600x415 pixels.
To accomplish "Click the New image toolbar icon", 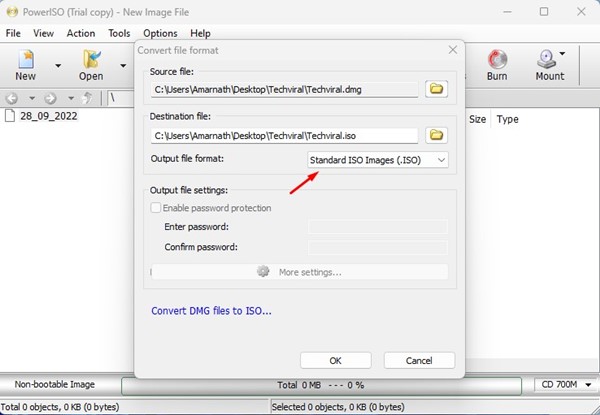I will point(26,65).
